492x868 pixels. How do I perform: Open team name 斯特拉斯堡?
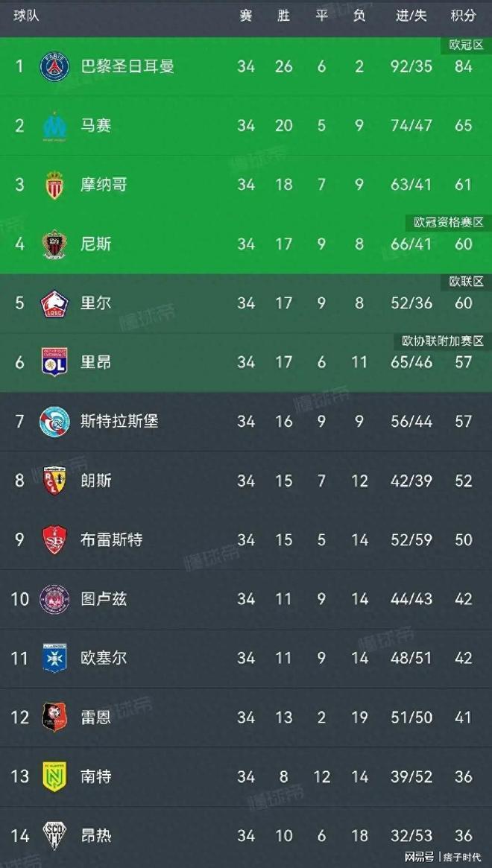click(x=119, y=422)
